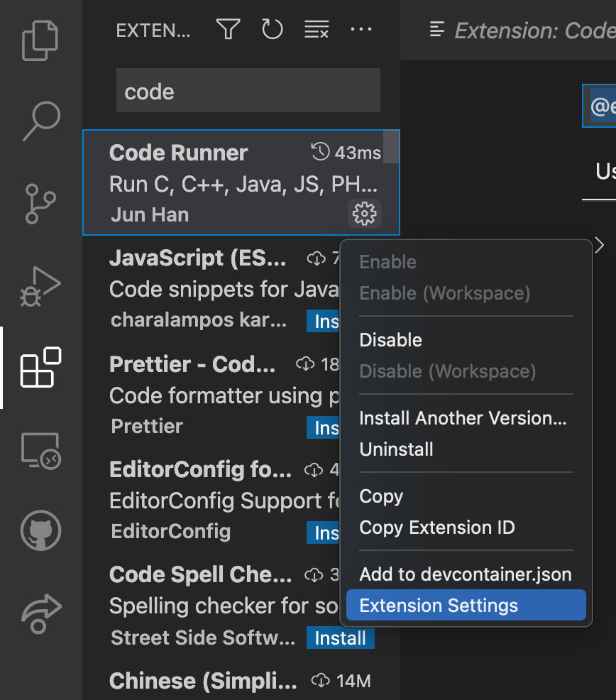Select the Chinese (Simpli... language extension
Screen dimensions: 616x700
(241, 680)
